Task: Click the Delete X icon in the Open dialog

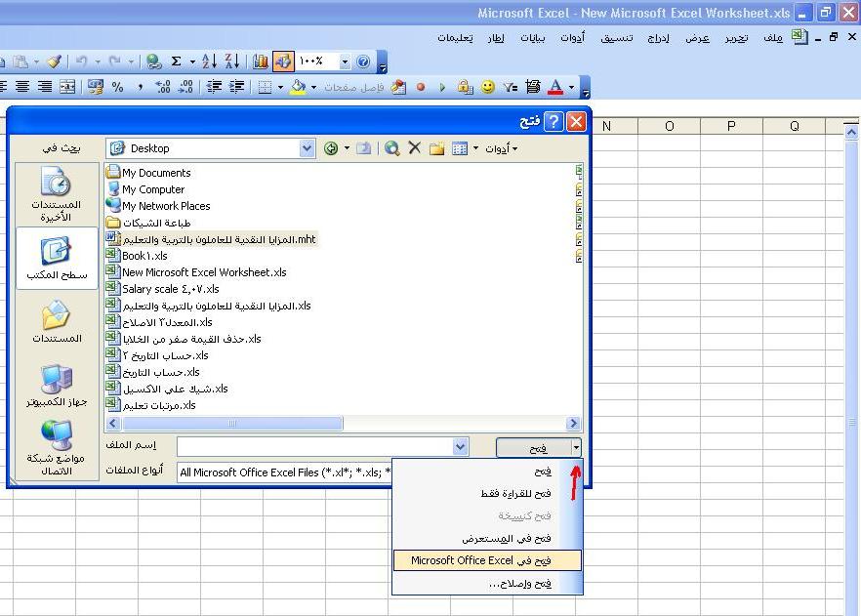Action: [415, 147]
